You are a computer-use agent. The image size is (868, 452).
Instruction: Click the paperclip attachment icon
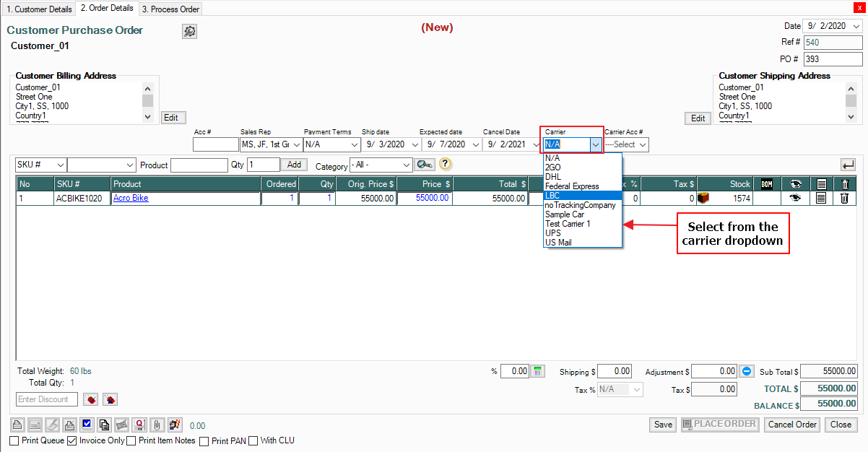point(155,425)
